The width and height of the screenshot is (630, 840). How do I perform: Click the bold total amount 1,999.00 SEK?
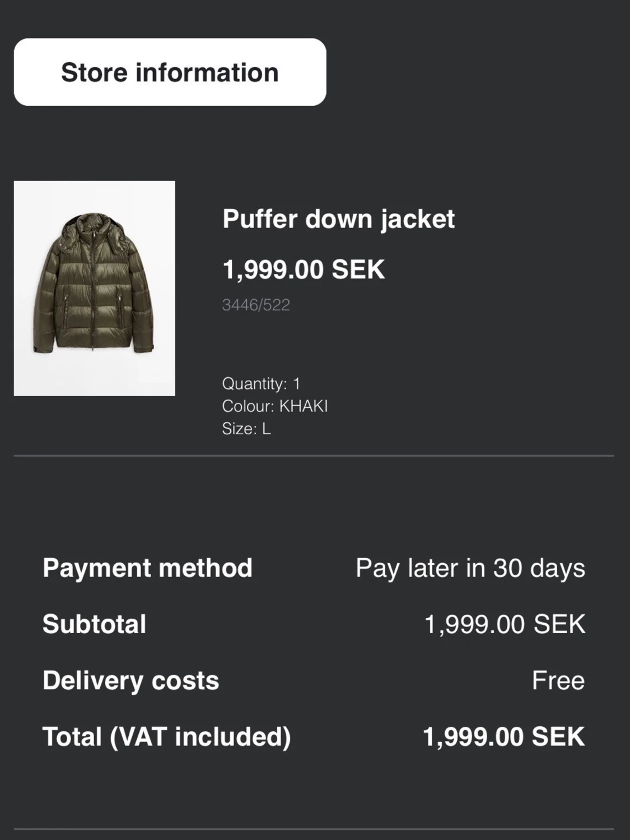[503, 736]
